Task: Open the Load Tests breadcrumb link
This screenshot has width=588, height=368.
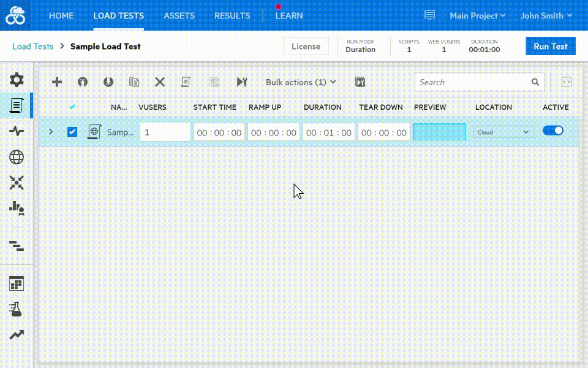Action: pyautogui.click(x=32, y=46)
